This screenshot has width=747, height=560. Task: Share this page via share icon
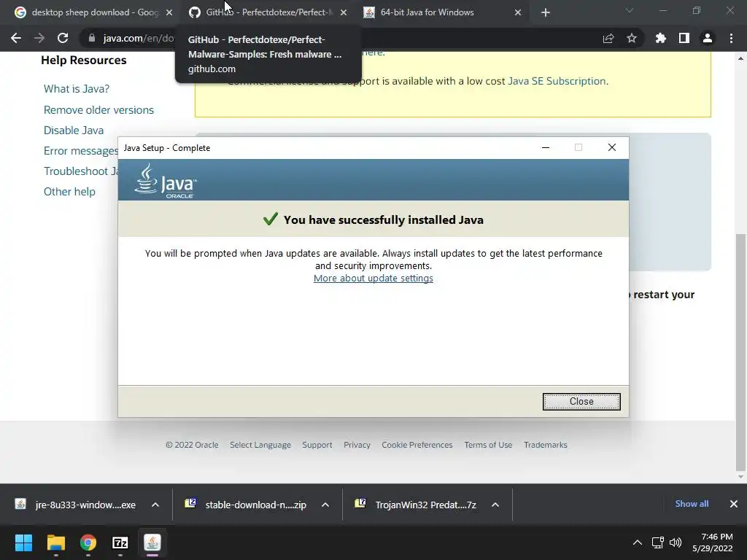pyautogui.click(x=608, y=38)
